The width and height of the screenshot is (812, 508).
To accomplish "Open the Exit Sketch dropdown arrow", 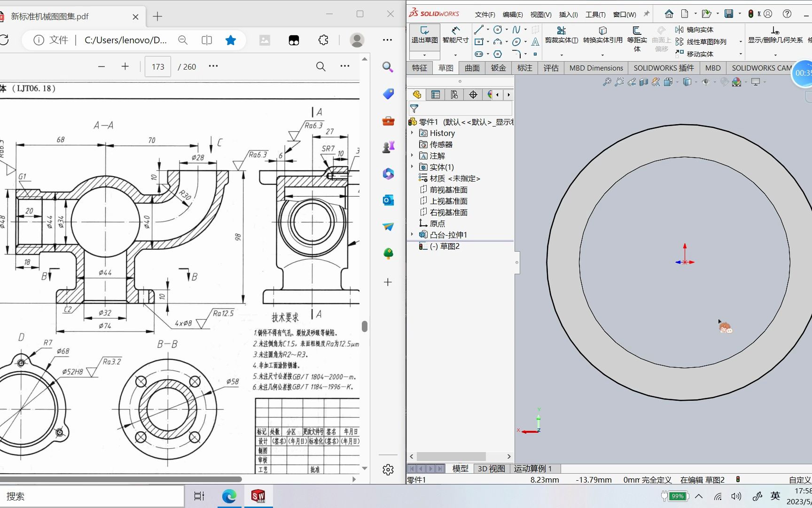I will (424, 55).
